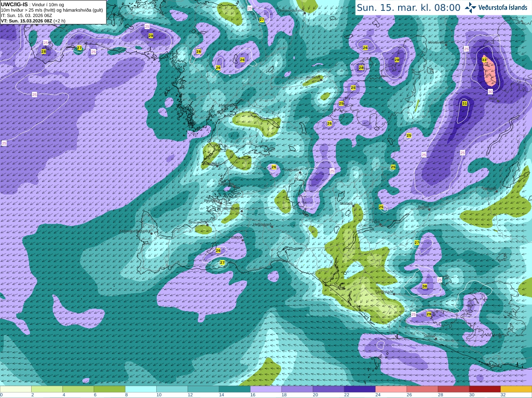Click the yellow 30 gust marker near Sámsstaðir

tap(425, 286)
